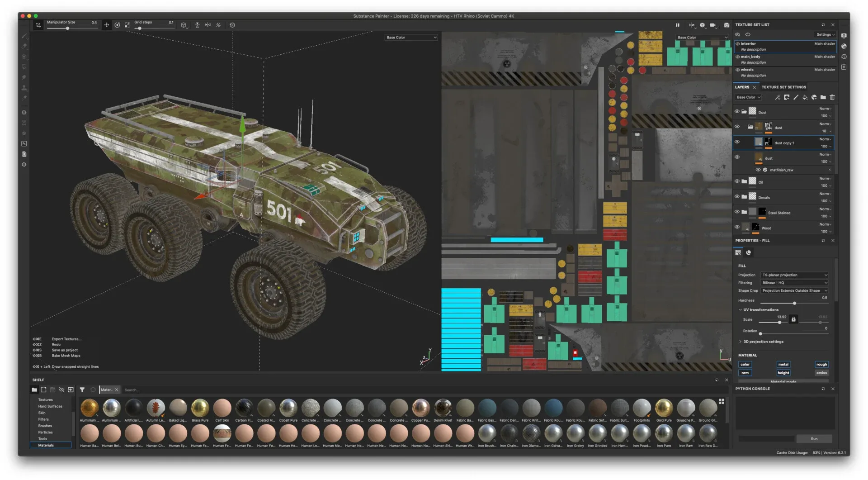Viewport: 868px width, 480px height.
Task: Toggle the color material channel button
Action: 745,365
